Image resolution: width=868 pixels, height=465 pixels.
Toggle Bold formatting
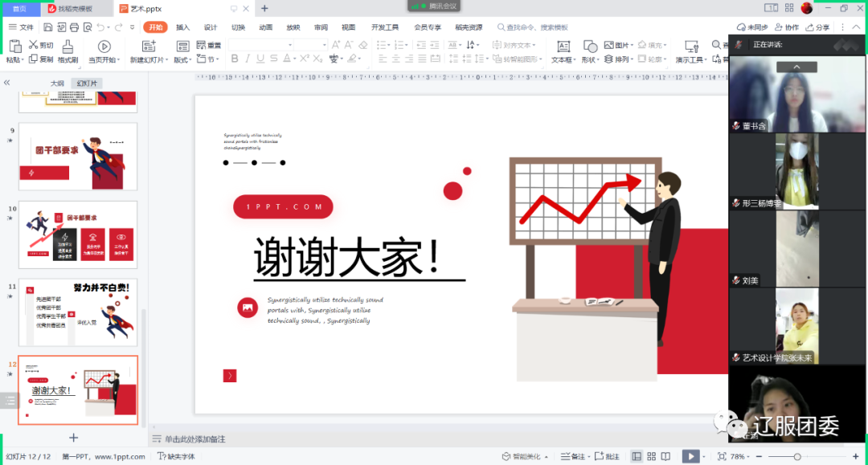[x=235, y=59]
